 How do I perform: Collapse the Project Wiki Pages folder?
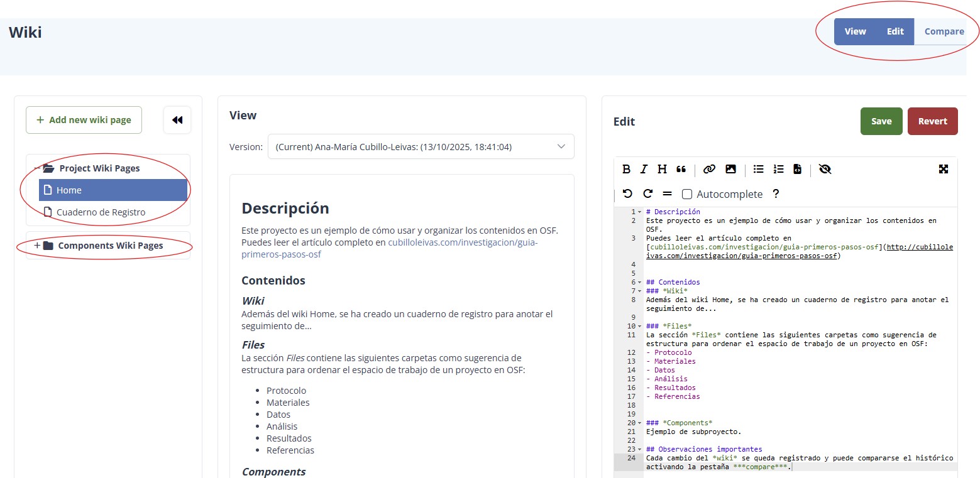[37, 168]
